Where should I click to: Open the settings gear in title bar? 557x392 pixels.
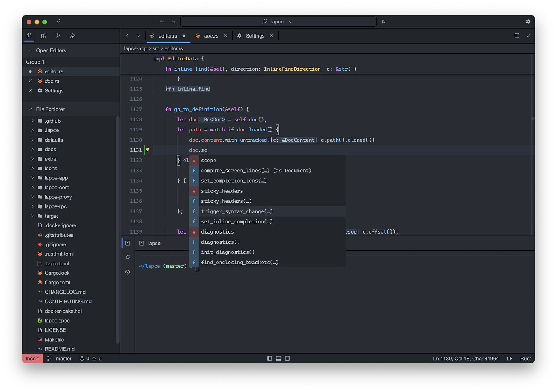tap(528, 22)
